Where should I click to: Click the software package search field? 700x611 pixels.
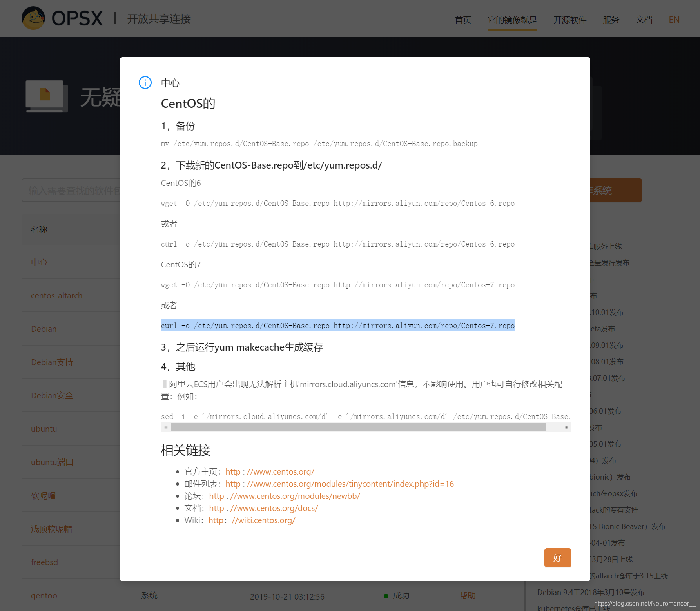point(71,191)
